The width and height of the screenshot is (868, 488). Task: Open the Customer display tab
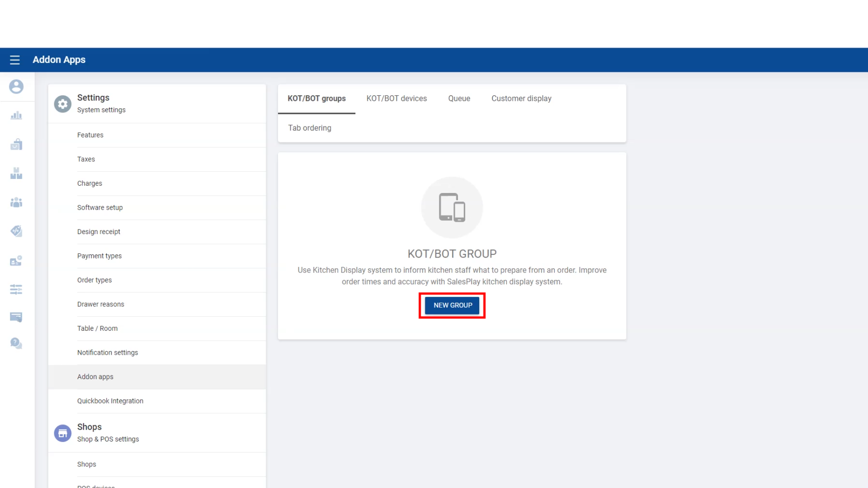(x=521, y=99)
